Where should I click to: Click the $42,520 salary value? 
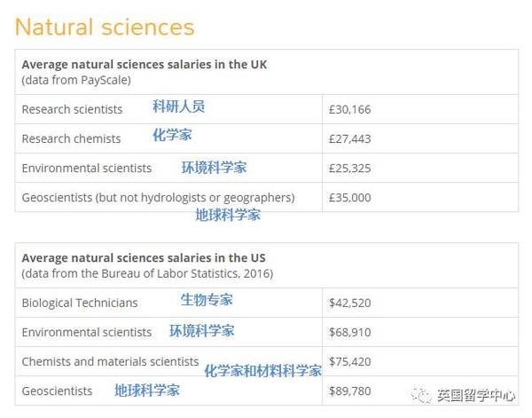point(350,303)
